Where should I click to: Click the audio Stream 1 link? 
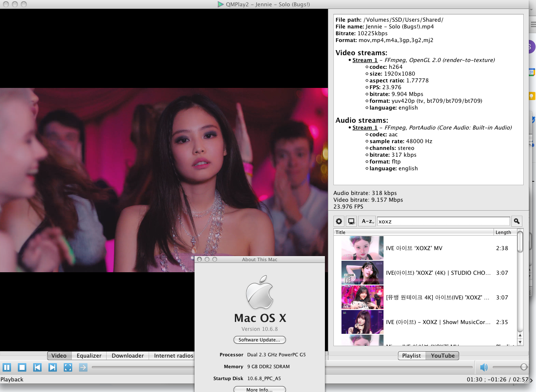point(365,128)
